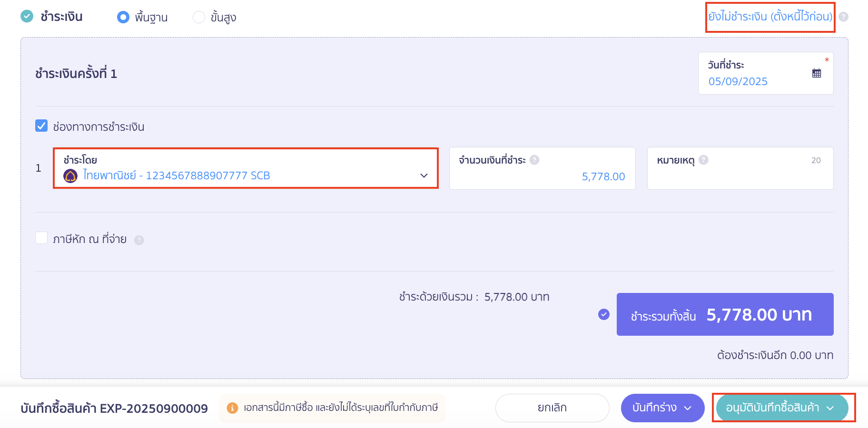Click the teal check icon beside ชำระเงิน
The height and width of the screenshot is (428, 868).
click(26, 16)
